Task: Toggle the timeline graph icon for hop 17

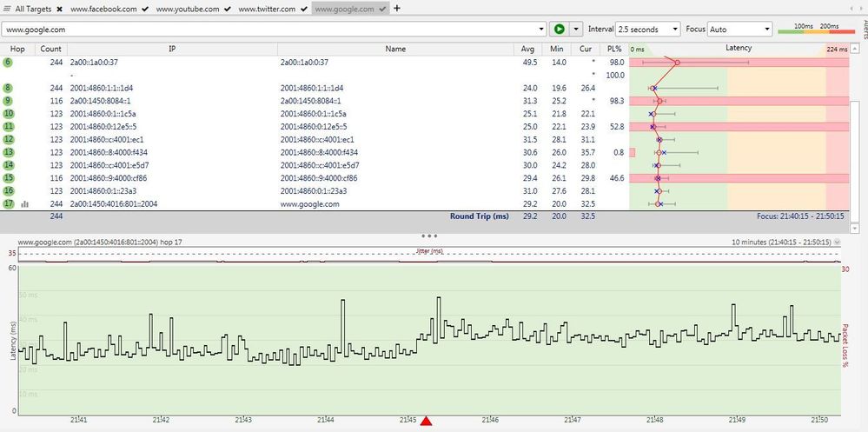Action: coord(24,203)
